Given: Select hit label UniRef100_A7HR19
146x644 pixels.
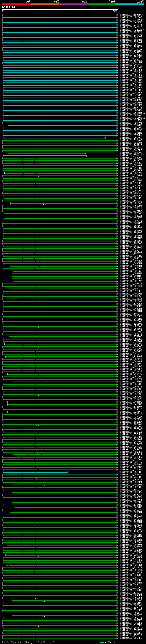Looking at the screenshot, I should (x=131, y=454).
